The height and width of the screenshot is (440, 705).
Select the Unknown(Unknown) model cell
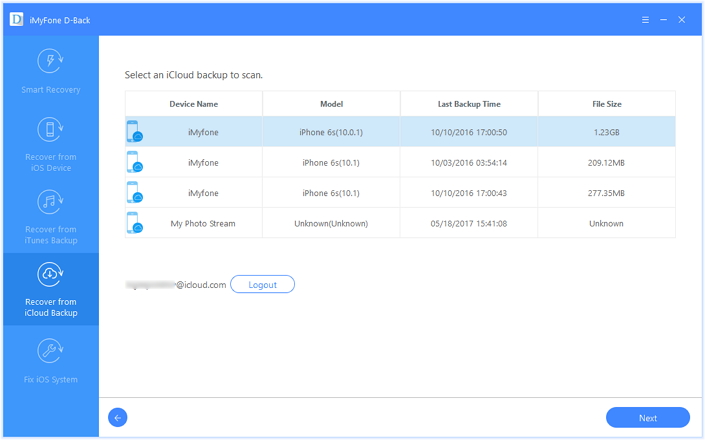pyautogui.click(x=331, y=223)
